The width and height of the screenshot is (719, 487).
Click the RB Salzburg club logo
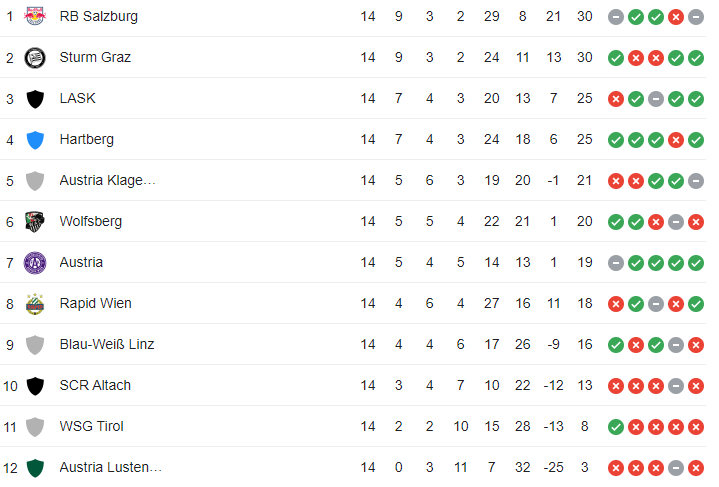tap(35, 16)
